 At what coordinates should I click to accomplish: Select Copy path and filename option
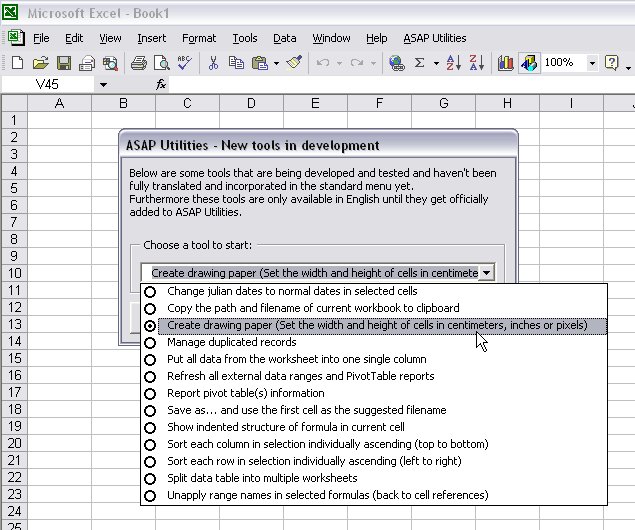pyautogui.click(x=374, y=308)
